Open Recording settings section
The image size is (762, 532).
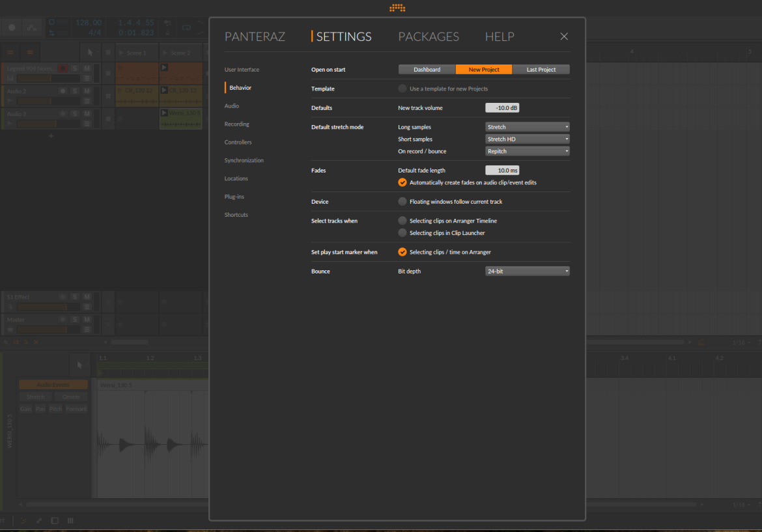(236, 124)
